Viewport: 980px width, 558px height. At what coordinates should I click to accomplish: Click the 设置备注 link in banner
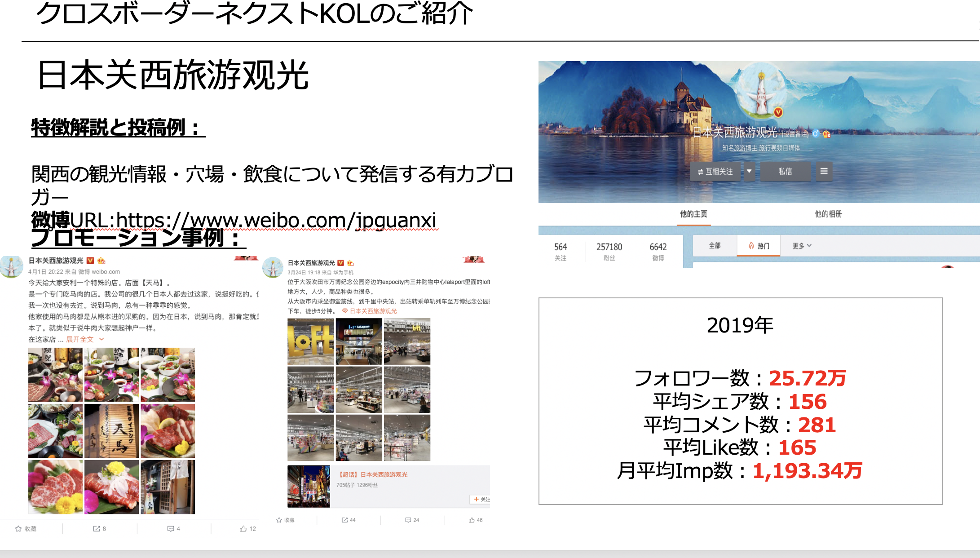pos(795,134)
